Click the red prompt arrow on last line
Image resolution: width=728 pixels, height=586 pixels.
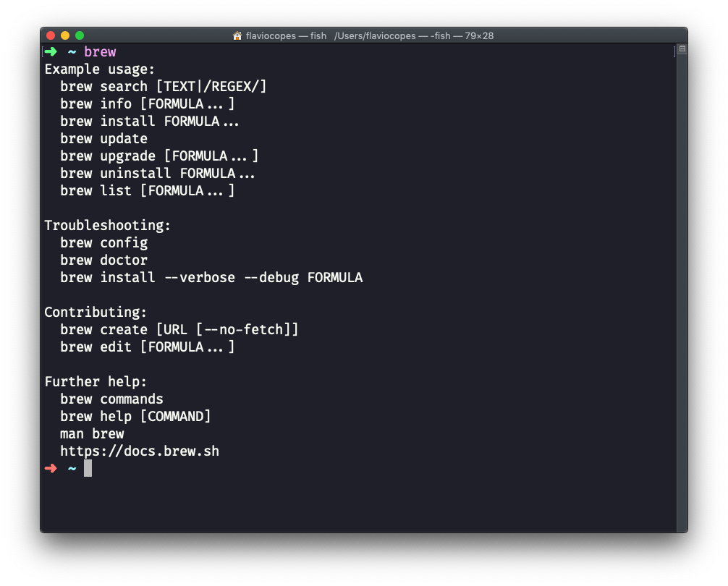pos(50,468)
